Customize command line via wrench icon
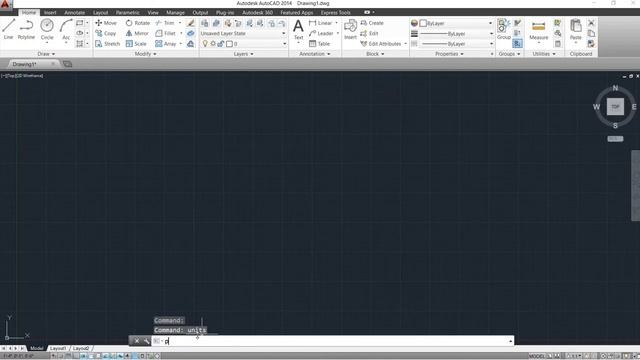This screenshot has height=360, width=640. (147, 341)
